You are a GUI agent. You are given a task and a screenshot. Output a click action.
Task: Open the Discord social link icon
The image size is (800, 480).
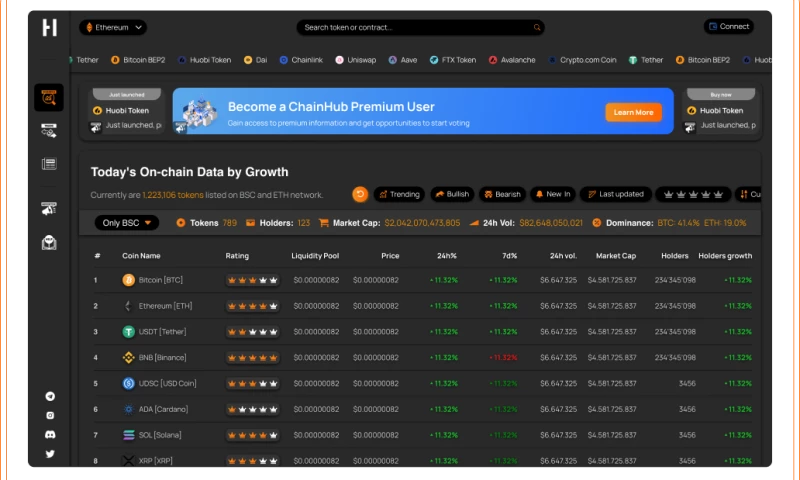[50, 435]
